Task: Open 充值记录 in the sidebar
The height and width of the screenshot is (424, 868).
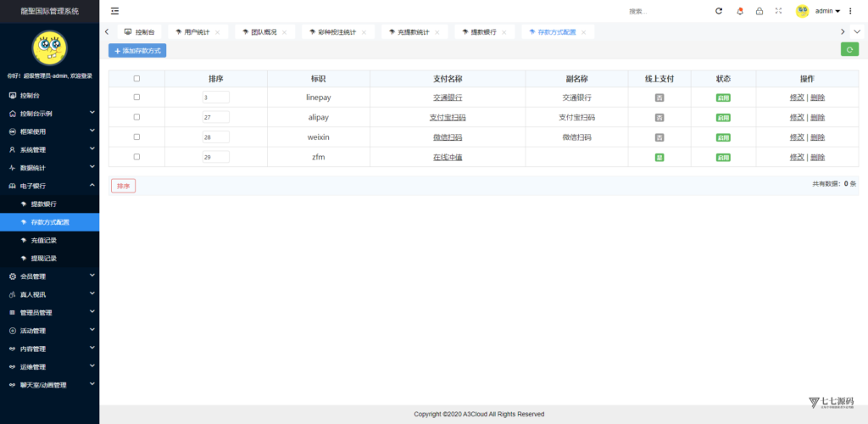Action: point(44,240)
